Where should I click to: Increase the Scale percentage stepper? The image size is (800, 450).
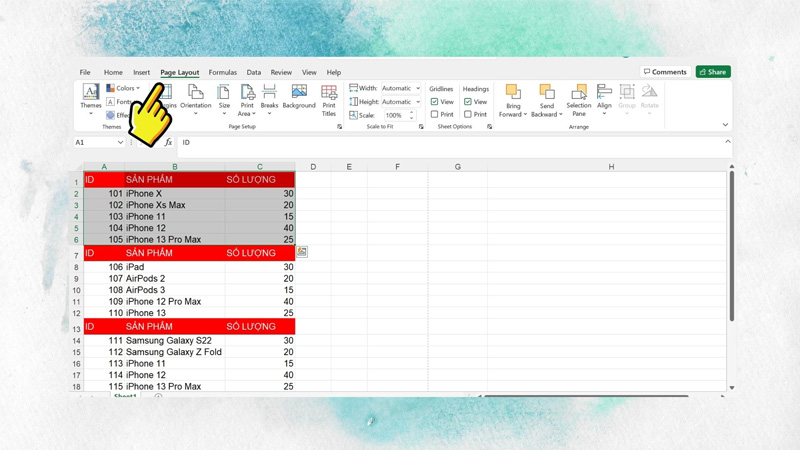pos(411,113)
